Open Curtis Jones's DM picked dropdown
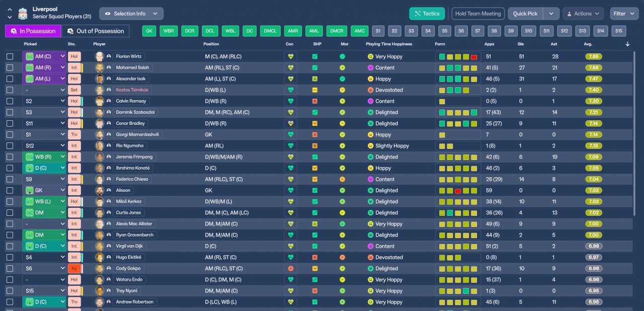This screenshot has height=311, width=644. [x=44, y=213]
